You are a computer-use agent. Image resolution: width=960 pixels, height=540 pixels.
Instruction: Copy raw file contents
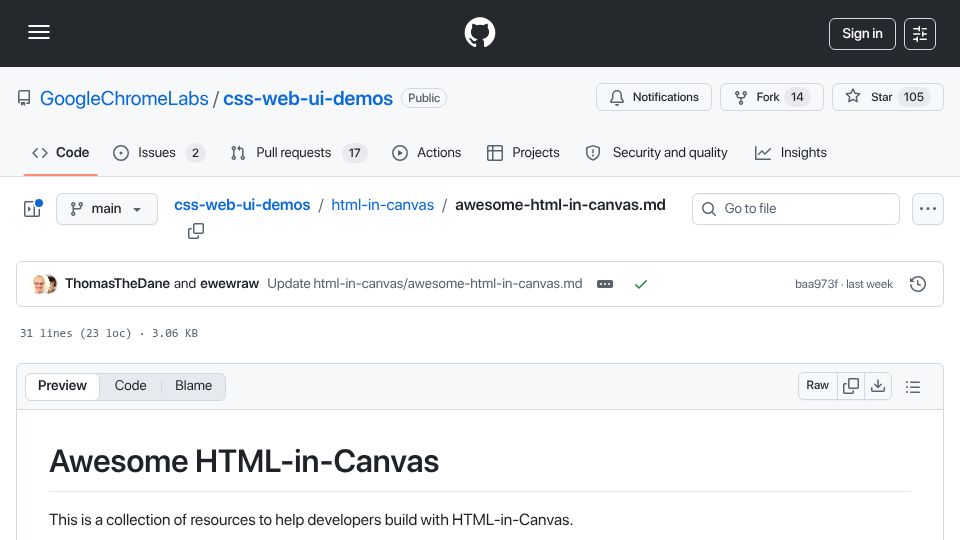tap(851, 385)
